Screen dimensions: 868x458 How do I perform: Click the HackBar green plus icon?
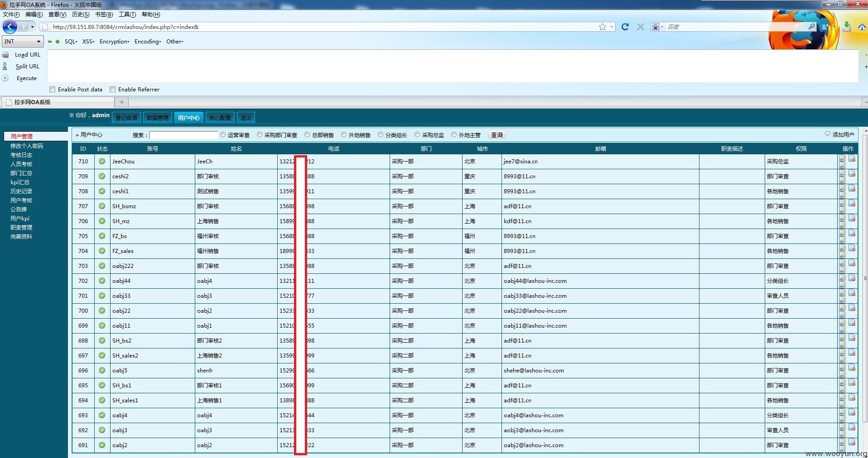[x=58, y=42]
